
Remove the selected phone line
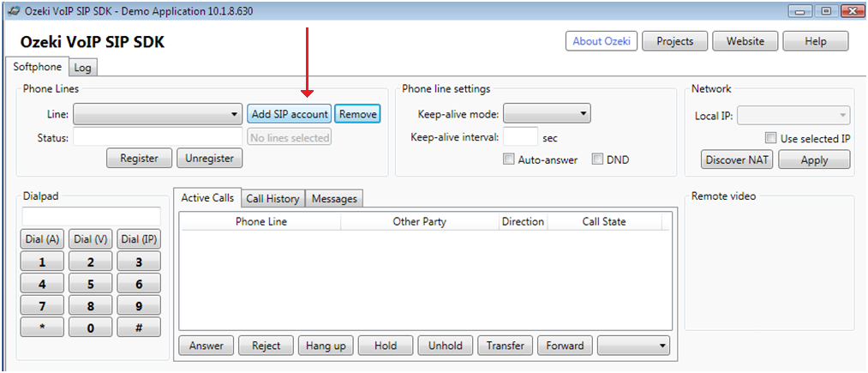[357, 114]
